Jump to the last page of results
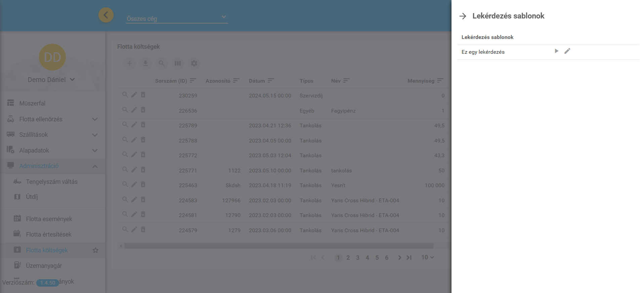The image size is (644, 293). click(x=409, y=258)
